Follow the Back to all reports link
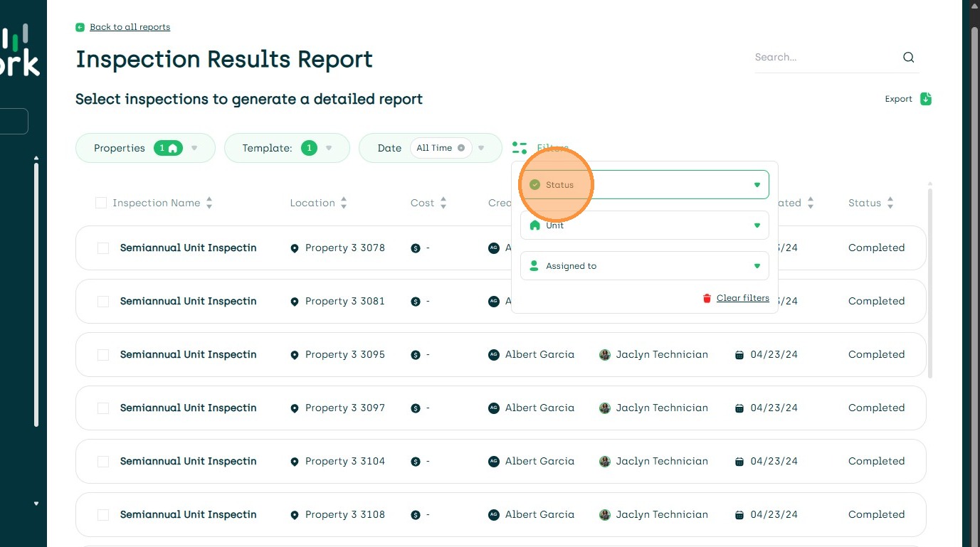Viewport: 980px width, 547px height. click(130, 27)
